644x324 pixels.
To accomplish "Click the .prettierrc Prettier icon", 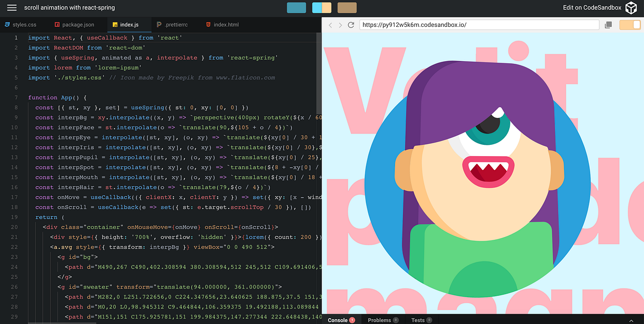I will coord(159,24).
